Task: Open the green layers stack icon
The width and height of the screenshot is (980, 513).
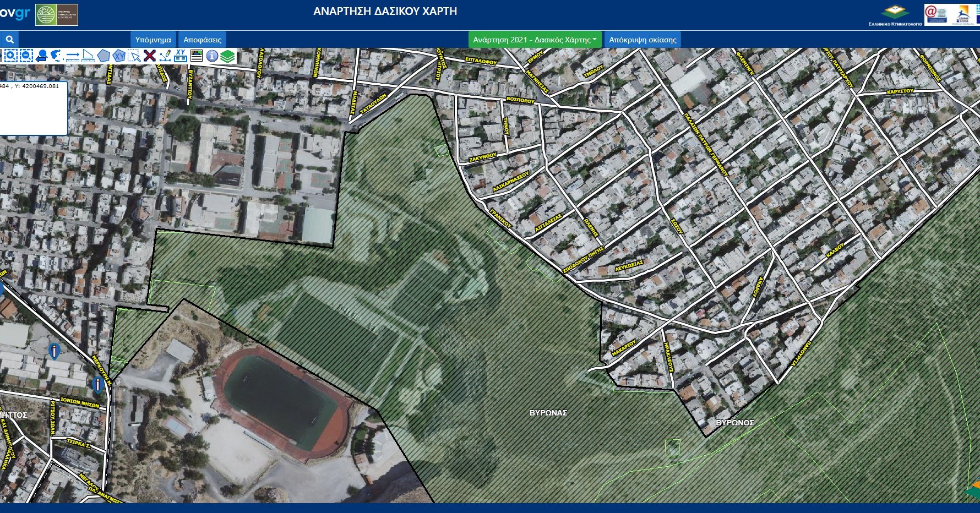Action: coord(228,56)
